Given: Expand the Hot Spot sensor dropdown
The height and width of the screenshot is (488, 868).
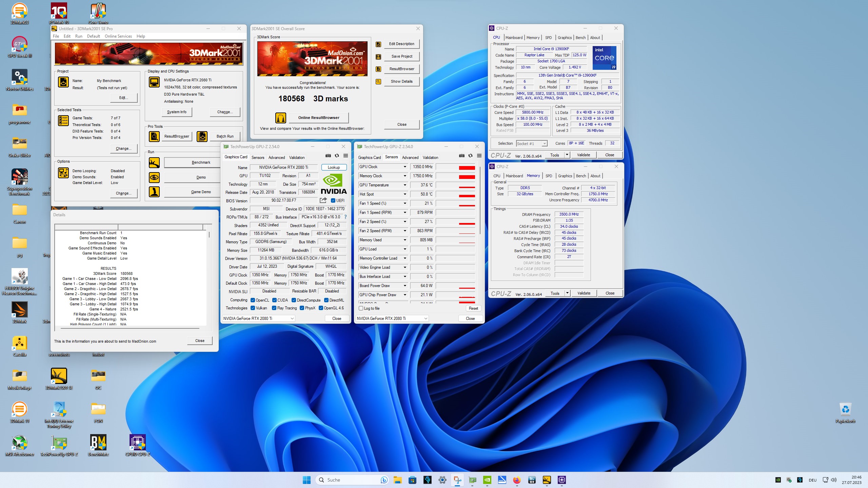Looking at the screenshot, I should [405, 194].
